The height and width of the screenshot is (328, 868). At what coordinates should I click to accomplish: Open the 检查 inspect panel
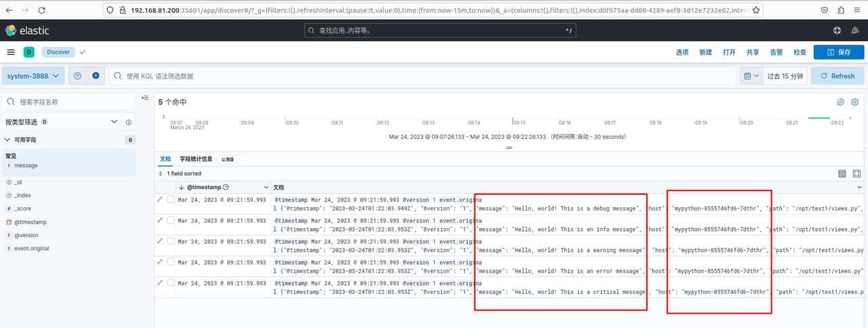pos(800,52)
